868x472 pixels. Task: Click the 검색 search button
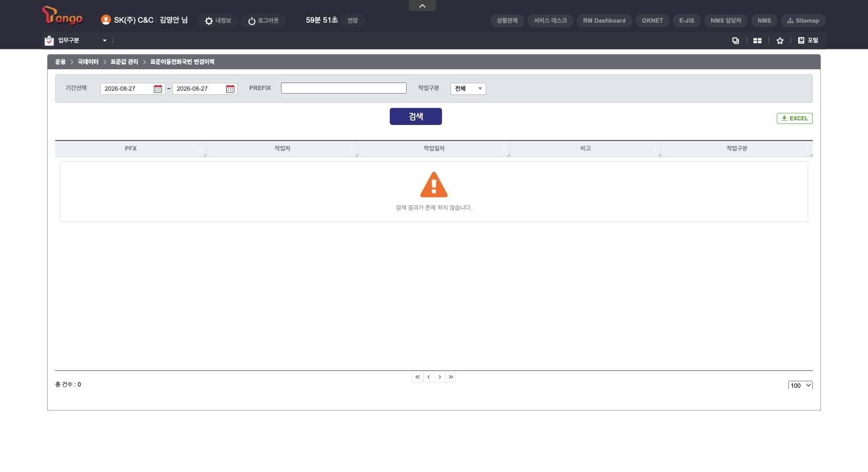416,116
